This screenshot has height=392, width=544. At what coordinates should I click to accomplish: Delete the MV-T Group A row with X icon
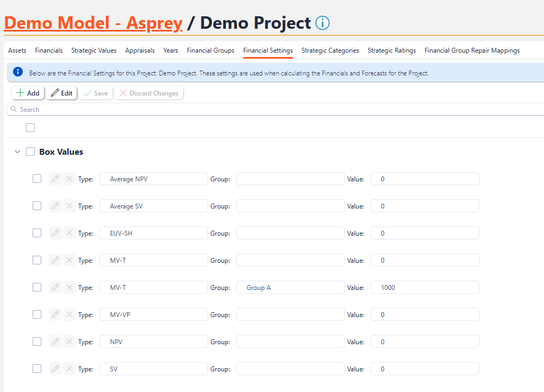69,287
